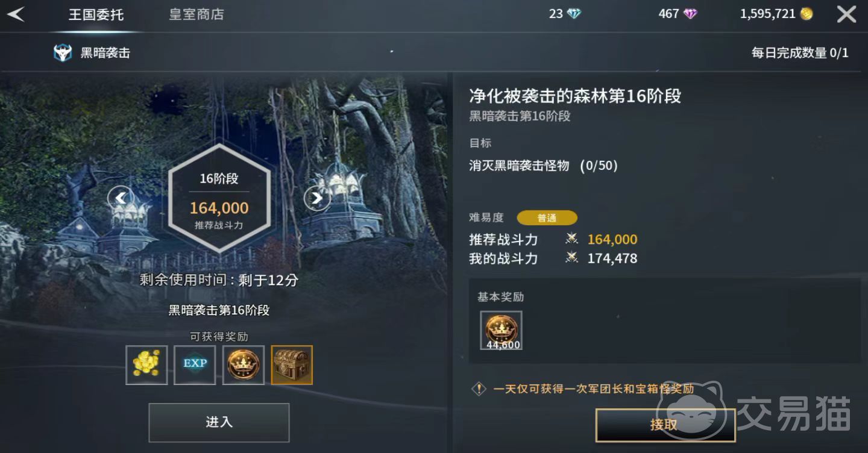Tap the blue diamond currency icon
The image size is (868, 453).
tap(574, 14)
